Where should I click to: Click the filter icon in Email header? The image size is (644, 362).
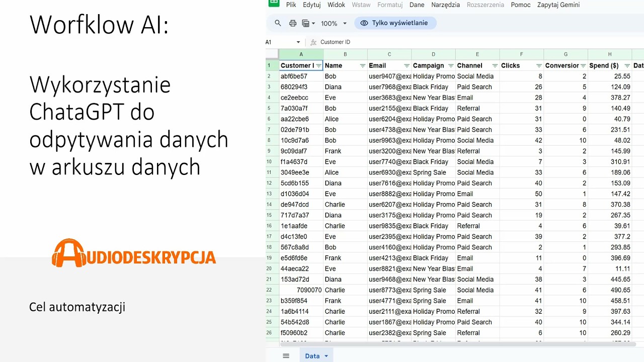tap(407, 66)
